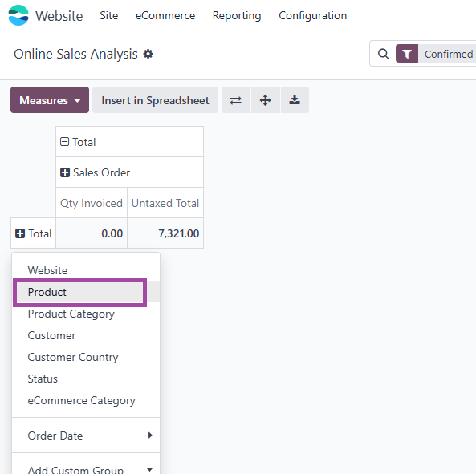Expand all with the four-arrows icon

pos(266,100)
